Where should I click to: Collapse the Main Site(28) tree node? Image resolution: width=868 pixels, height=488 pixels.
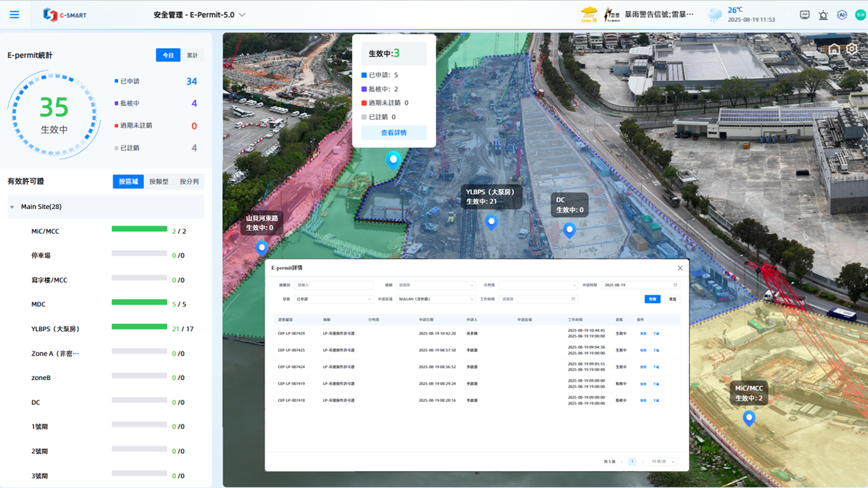[12, 207]
